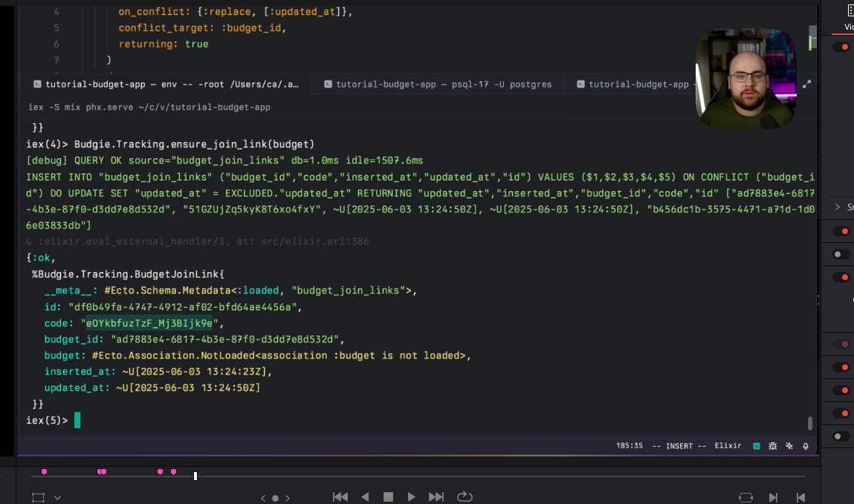This screenshot has width=854, height=504.
Task: Click the terminal's vertical scrollbar thumb
Action: click(x=810, y=424)
